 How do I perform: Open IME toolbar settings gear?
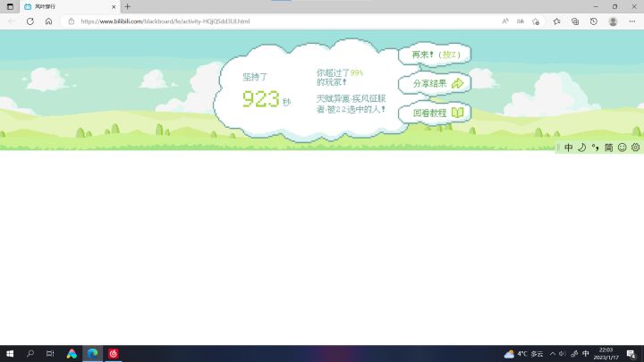point(635,147)
